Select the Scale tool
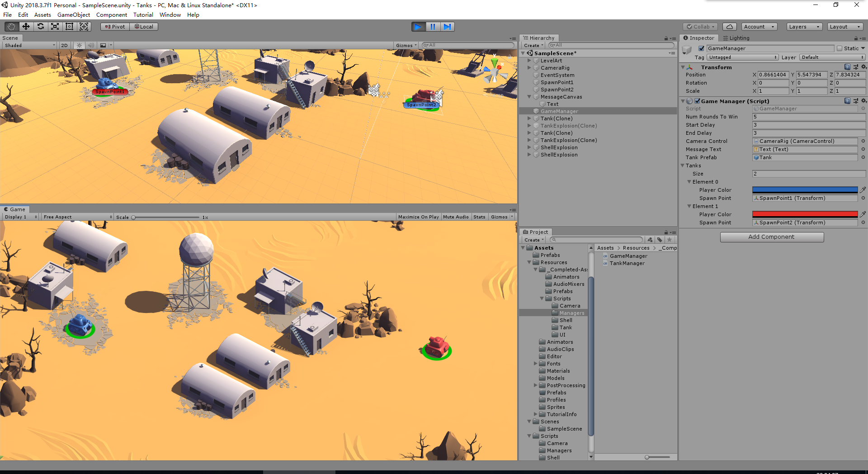The width and height of the screenshot is (868, 474). click(x=55, y=27)
